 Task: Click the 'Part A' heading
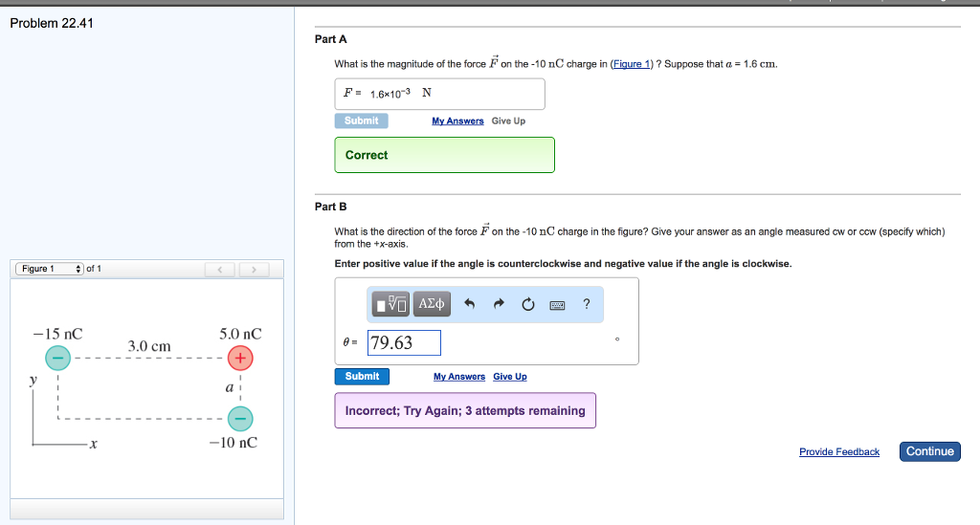coord(330,39)
